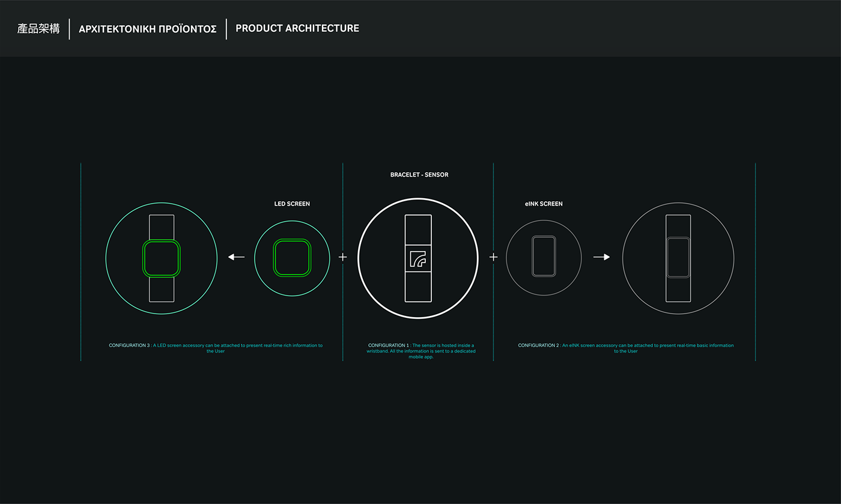Screen dimensions: 841x504
Task: Toggle the plus sign between bracelet and LED screen
Action: pos(343,257)
